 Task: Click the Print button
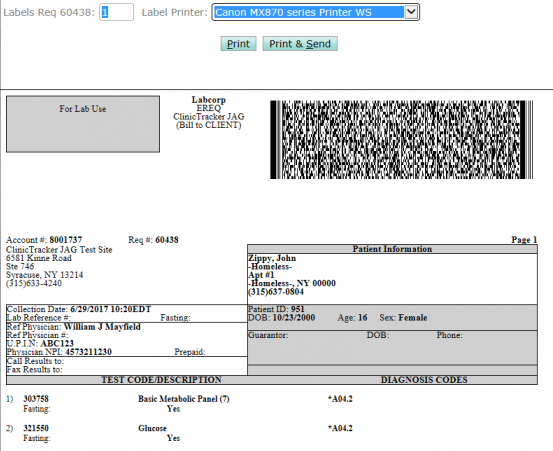coord(238,44)
